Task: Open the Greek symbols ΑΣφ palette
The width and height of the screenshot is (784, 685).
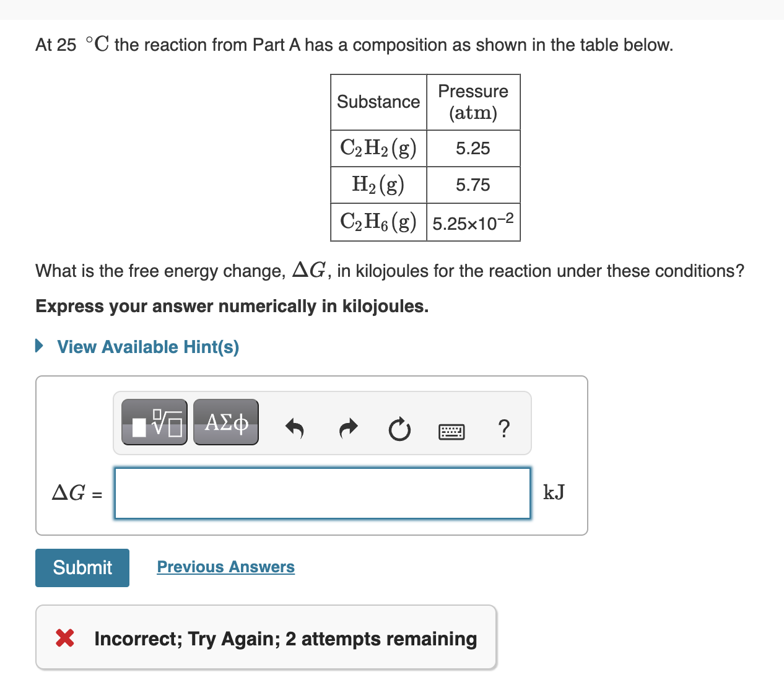Action: [225, 422]
